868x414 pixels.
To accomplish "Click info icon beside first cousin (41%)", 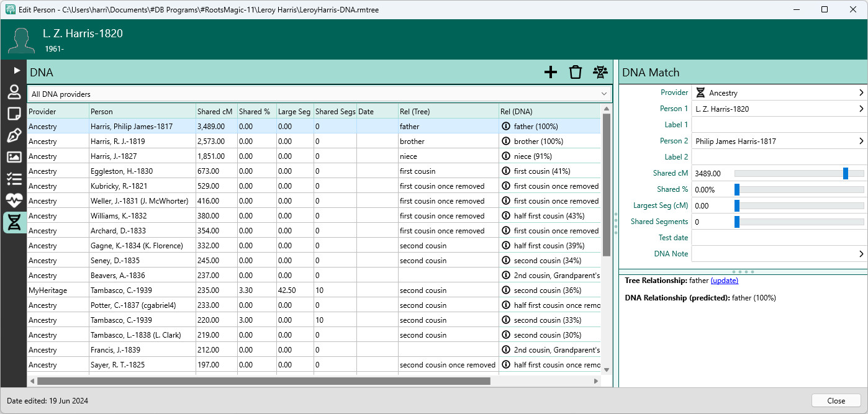I will pyautogui.click(x=506, y=171).
